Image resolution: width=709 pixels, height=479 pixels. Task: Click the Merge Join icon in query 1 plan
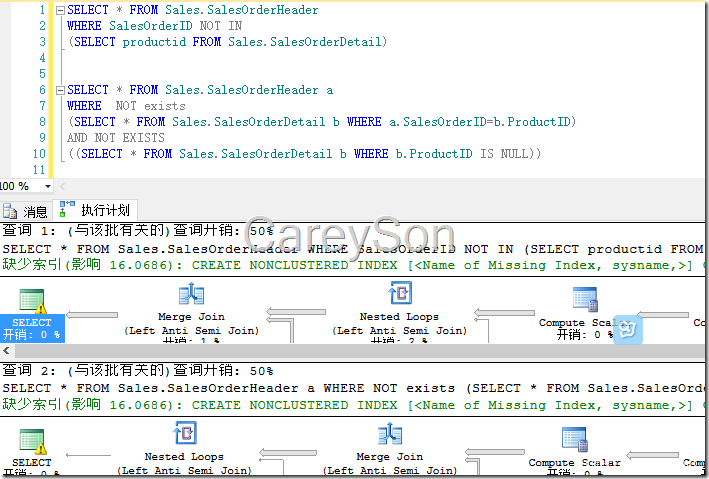[x=191, y=294]
